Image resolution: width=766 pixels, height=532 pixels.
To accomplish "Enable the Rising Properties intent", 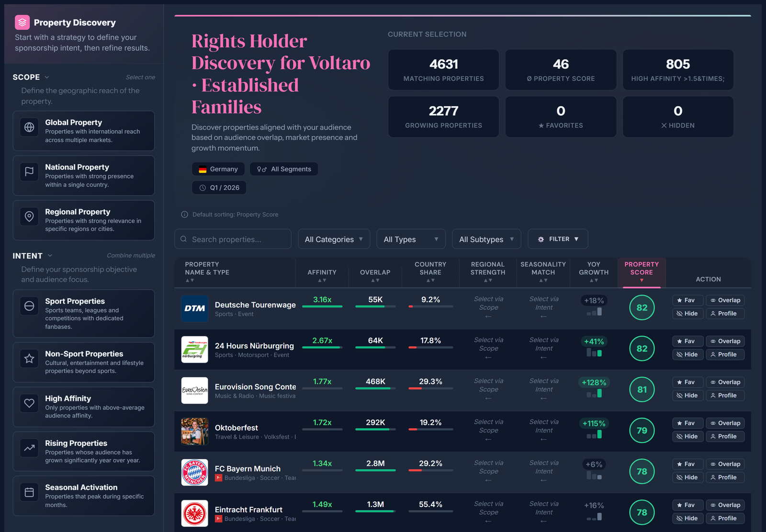I will click(x=84, y=452).
